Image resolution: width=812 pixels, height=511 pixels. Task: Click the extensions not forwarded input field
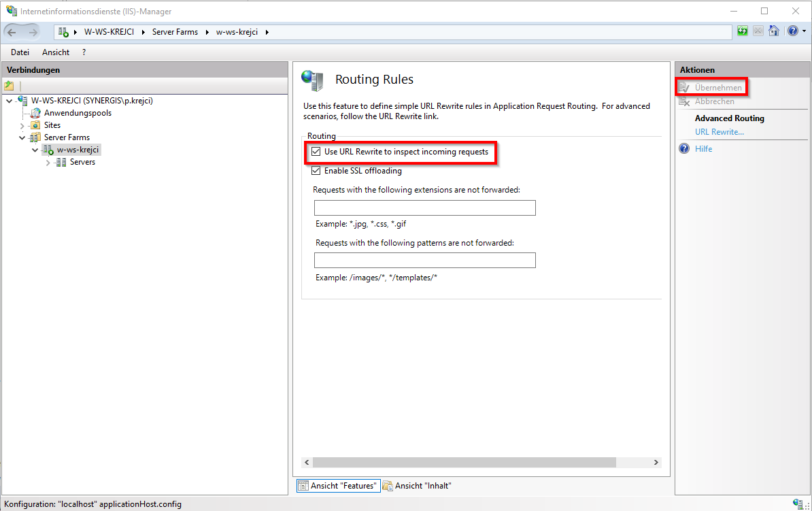(424, 208)
